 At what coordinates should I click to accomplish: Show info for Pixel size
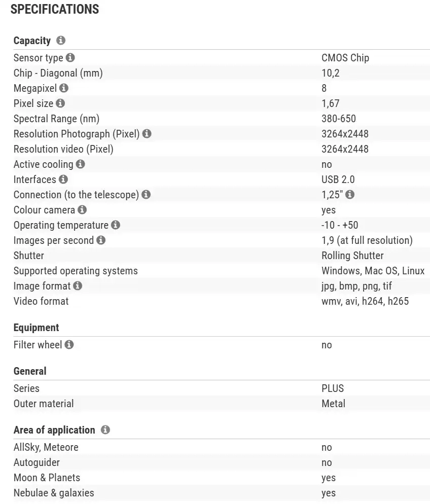(60, 103)
